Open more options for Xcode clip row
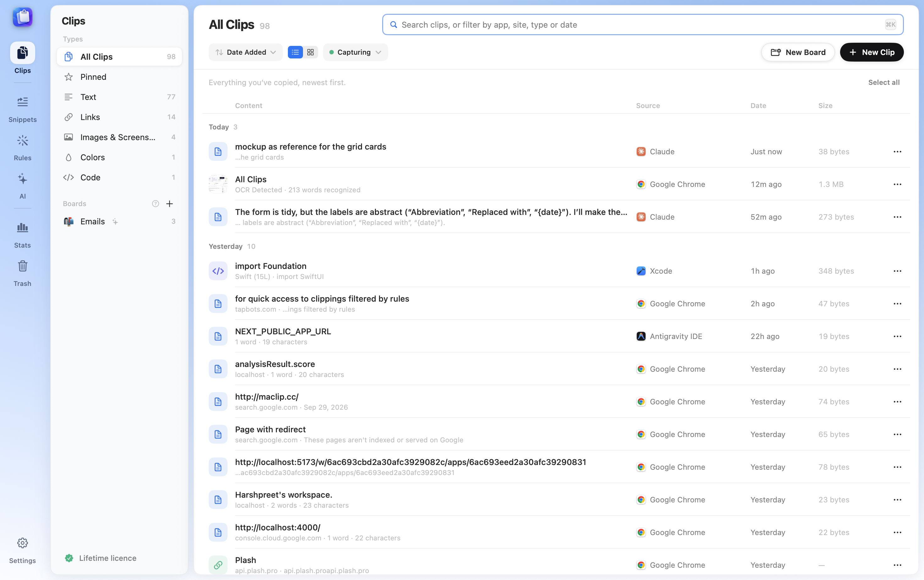The height and width of the screenshot is (580, 924). pyautogui.click(x=897, y=271)
